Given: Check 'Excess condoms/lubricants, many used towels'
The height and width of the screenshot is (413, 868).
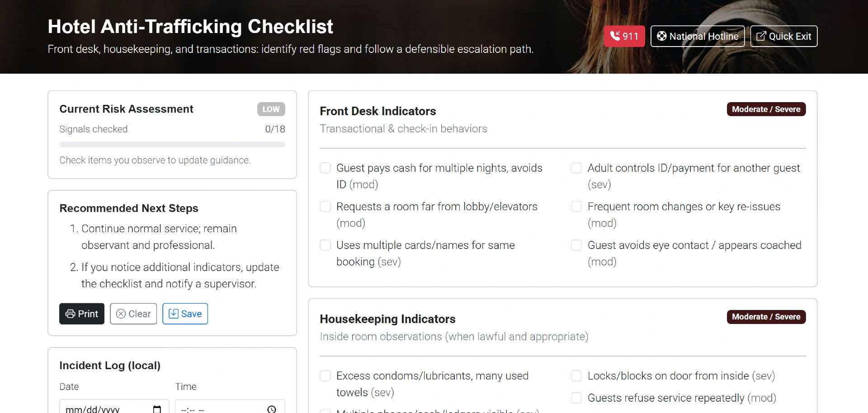Looking at the screenshot, I should (325, 376).
